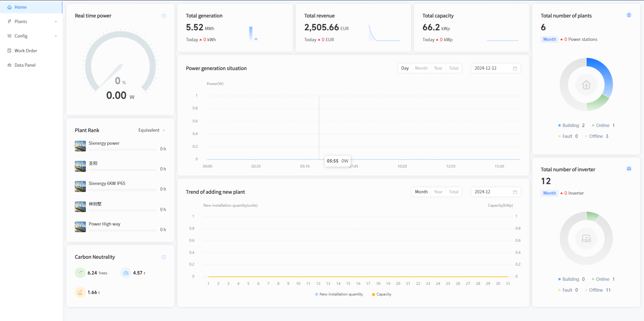Toggle the Capacity legend series
The height and width of the screenshot is (321, 644).
[x=382, y=294]
